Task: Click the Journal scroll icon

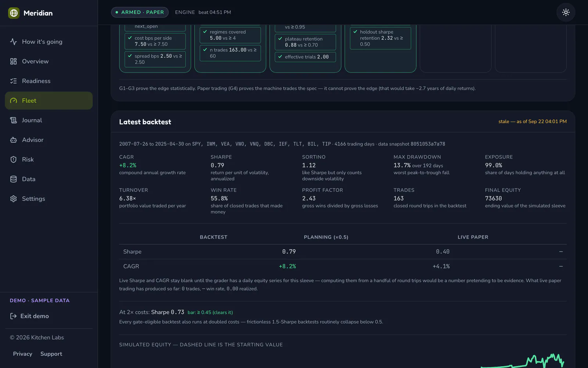Action: pos(14,120)
